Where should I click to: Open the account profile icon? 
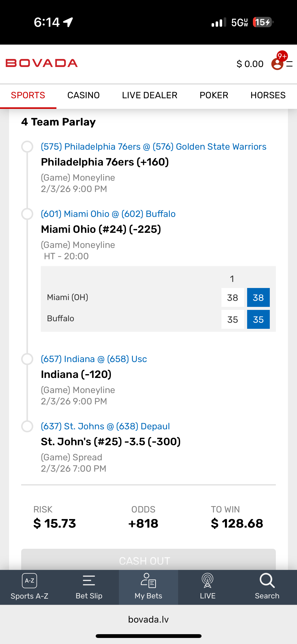277,64
